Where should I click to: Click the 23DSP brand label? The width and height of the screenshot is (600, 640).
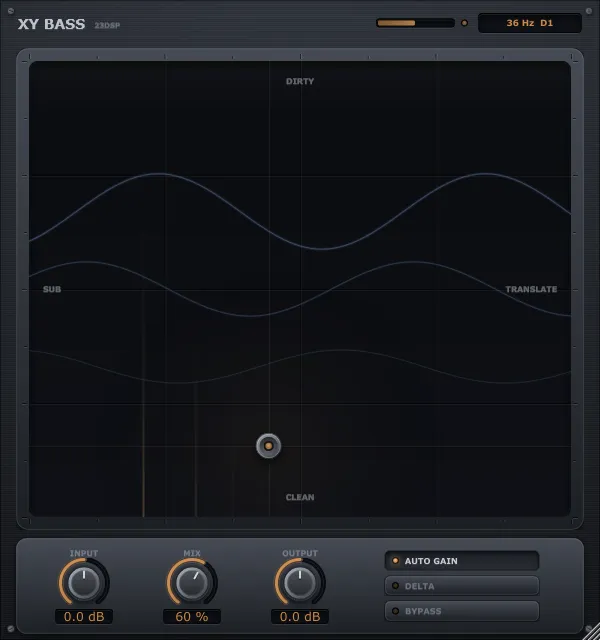[x=107, y=25]
